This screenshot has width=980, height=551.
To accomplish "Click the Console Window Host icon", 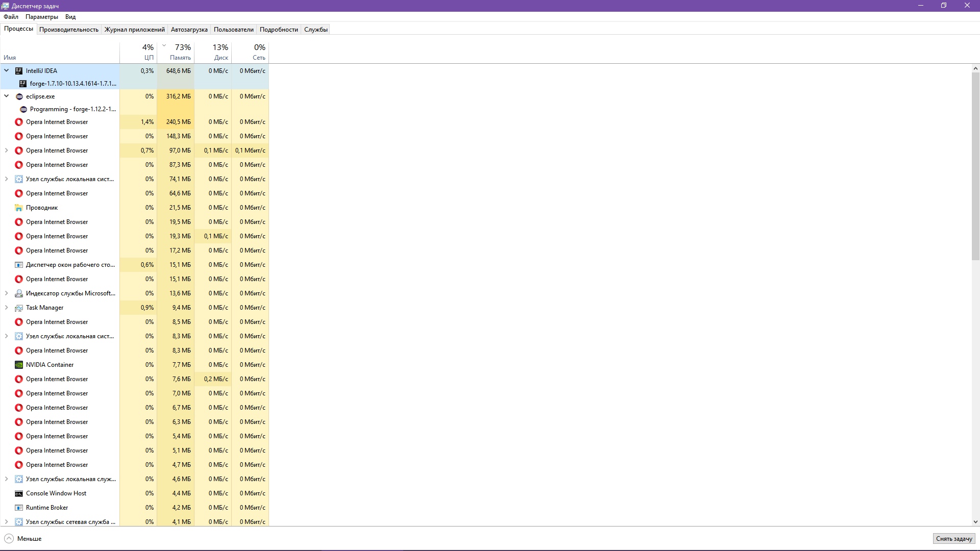I will click(x=19, y=493).
